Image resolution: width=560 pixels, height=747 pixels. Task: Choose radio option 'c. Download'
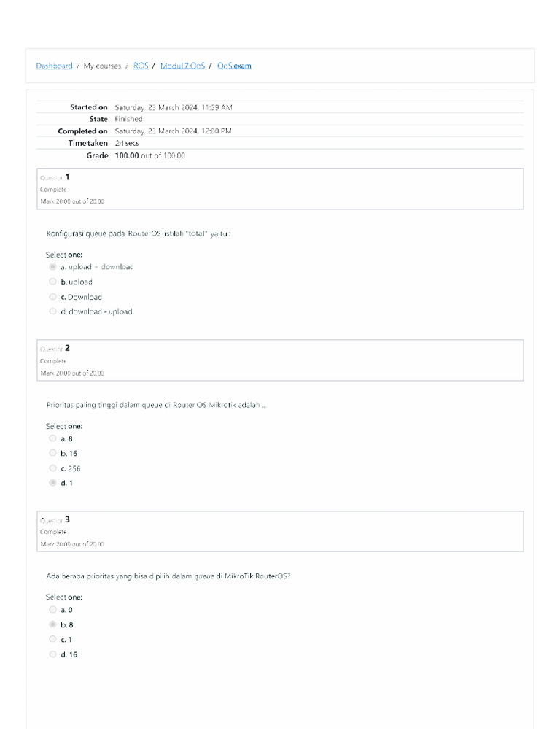coord(52,297)
